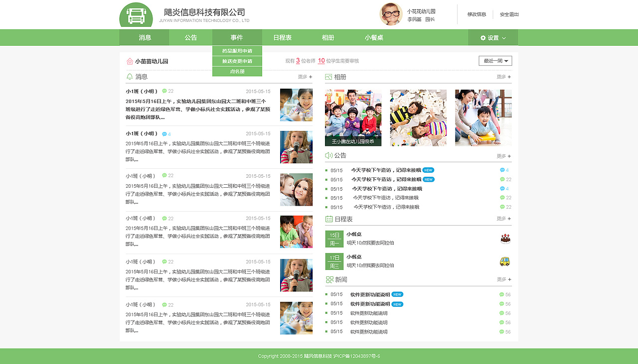Click the blue comment bubble showing 4 in messages

[164, 134]
